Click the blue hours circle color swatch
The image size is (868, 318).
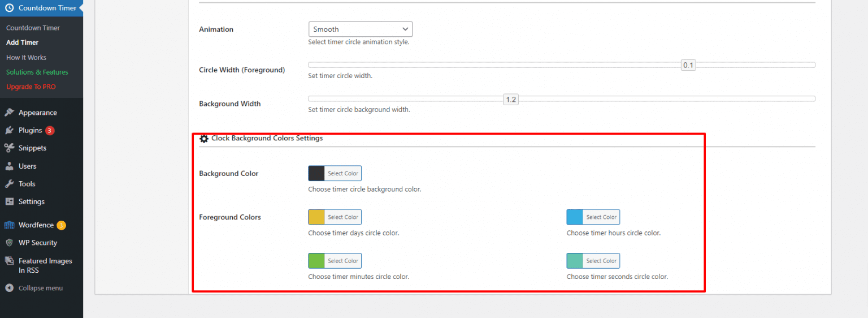click(575, 217)
